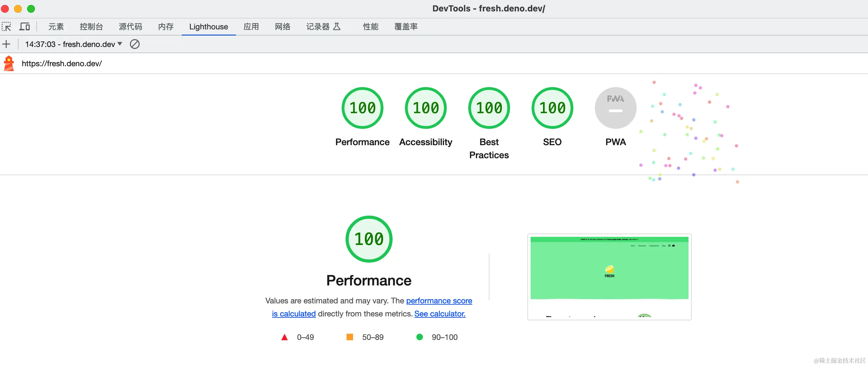Start a new Lighthouse report with plus icon

pyautogui.click(x=7, y=44)
